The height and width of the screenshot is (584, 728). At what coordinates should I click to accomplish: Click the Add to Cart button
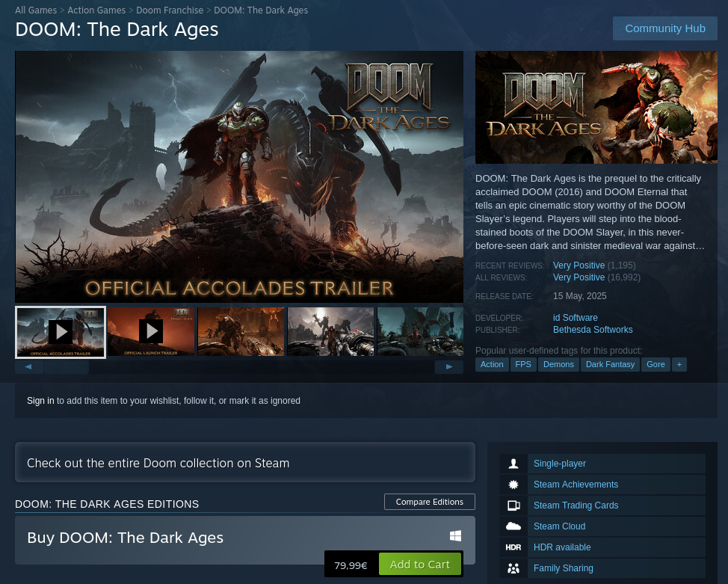(420, 564)
